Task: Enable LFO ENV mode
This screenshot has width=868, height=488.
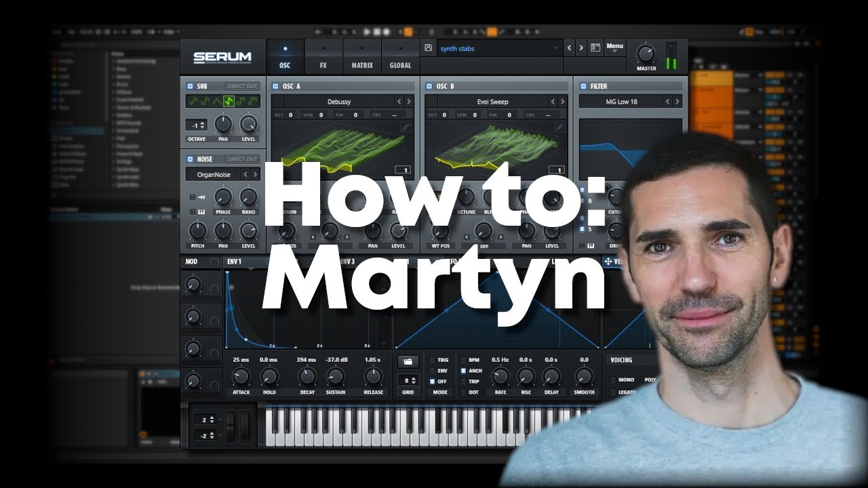Action: pyautogui.click(x=433, y=371)
